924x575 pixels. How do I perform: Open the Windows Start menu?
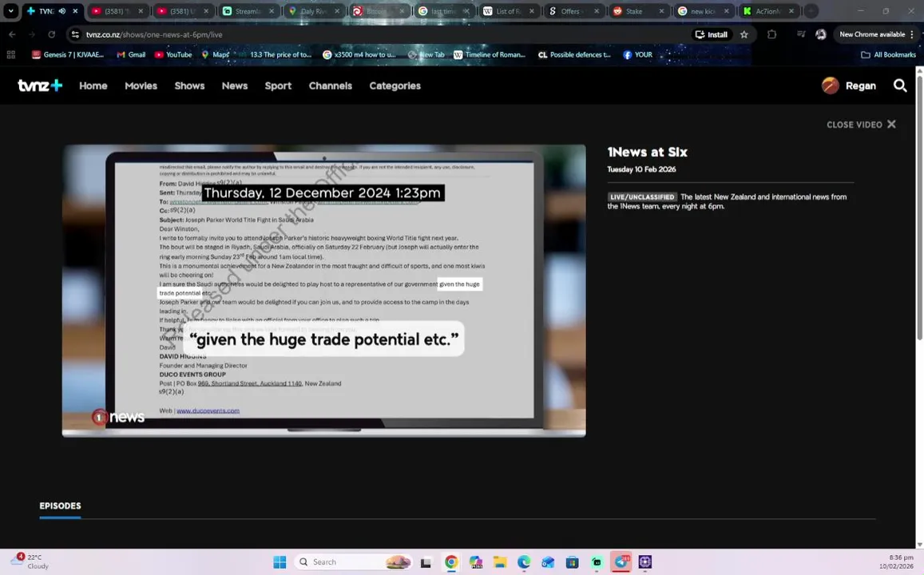click(x=280, y=562)
